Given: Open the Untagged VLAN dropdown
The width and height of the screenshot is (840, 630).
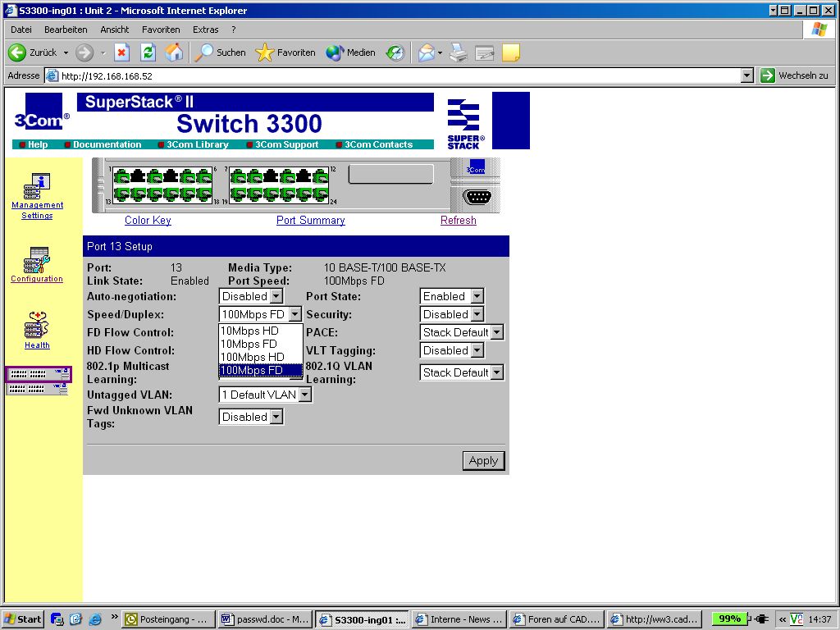Looking at the screenshot, I should 265,395.
